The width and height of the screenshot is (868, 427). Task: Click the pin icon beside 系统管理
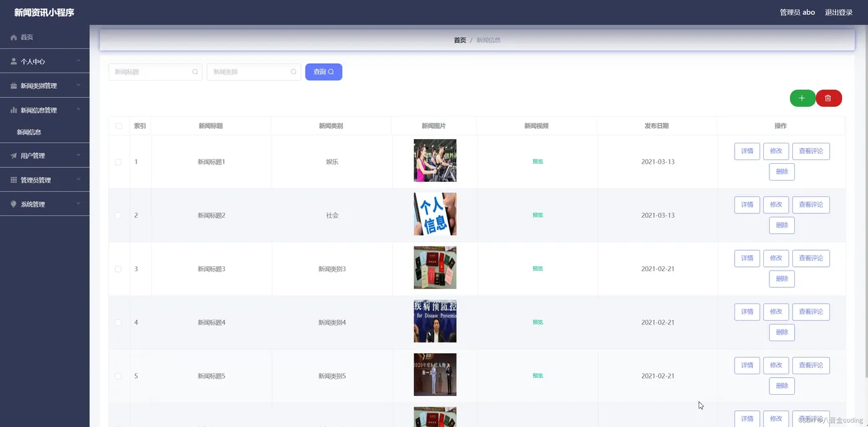[14, 204]
